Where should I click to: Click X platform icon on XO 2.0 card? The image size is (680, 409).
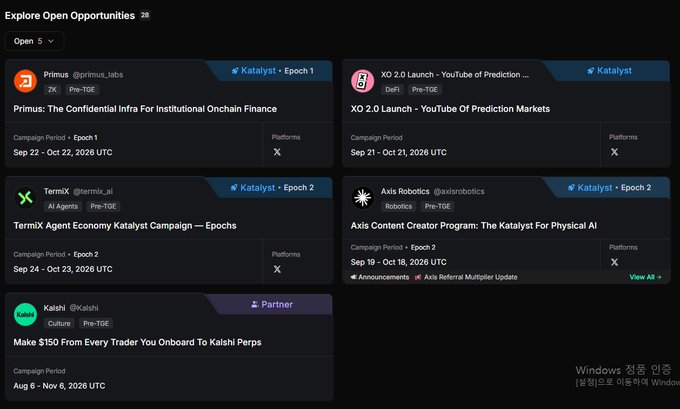pyautogui.click(x=615, y=152)
